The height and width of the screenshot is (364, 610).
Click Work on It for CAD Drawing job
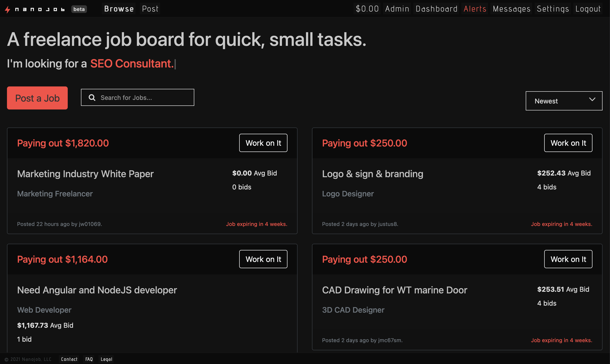[x=568, y=259]
